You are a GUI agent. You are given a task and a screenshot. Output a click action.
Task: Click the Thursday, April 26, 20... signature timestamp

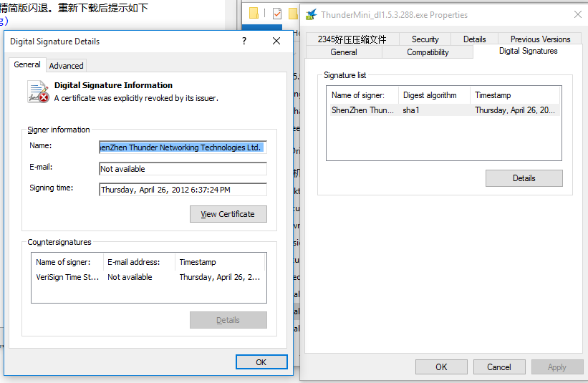[x=514, y=110]
